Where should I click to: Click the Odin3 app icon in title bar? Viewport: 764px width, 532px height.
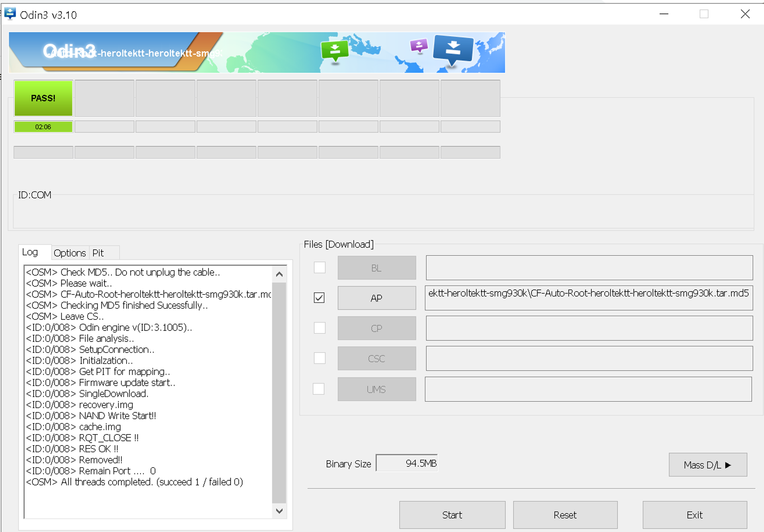(10, 14)
